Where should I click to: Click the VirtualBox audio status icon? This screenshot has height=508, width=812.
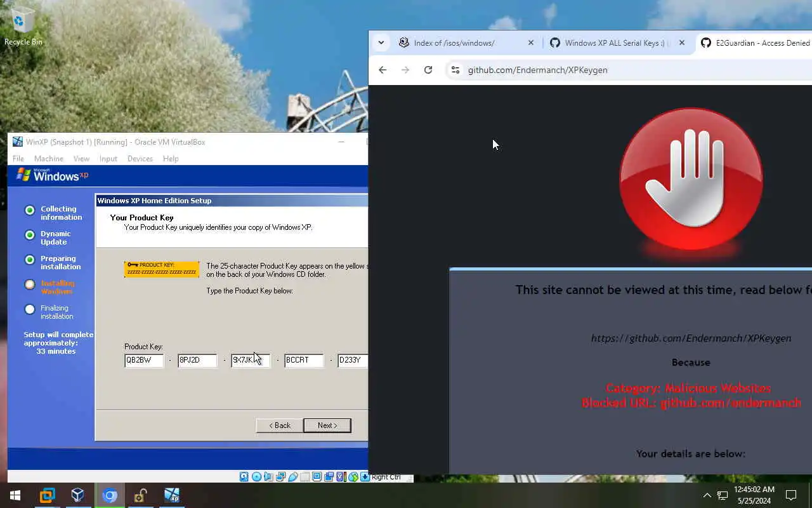click(x=268, y=477)
